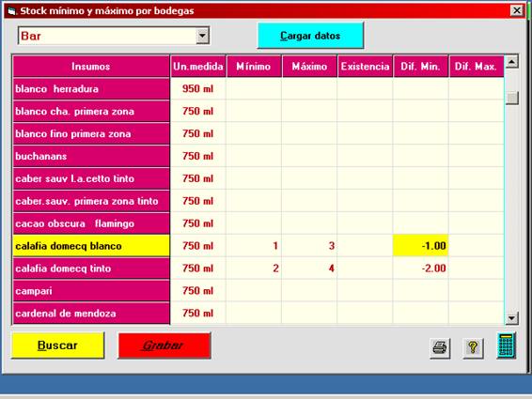532x399 pixels.
Task: Click the Máximo cell for calafia domecq tinto
Action: pos(309,269)
